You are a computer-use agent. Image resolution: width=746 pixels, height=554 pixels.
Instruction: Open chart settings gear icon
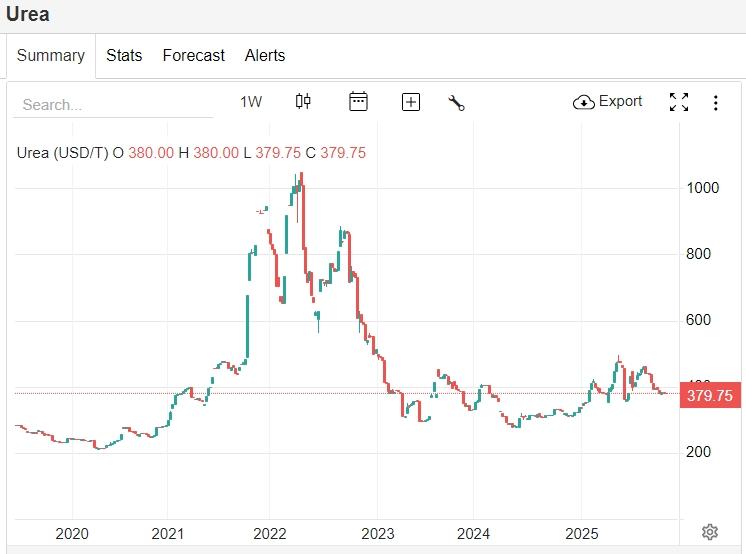tap(710, 532)
